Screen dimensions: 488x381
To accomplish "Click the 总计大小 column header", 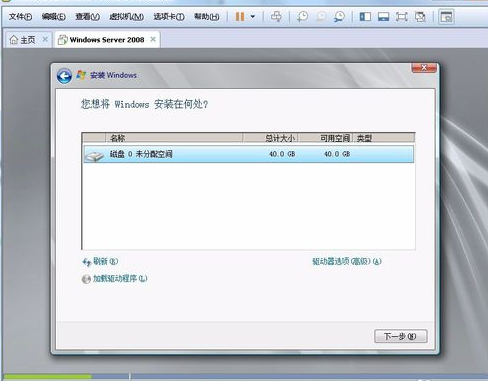I will (x=270, y=138).
